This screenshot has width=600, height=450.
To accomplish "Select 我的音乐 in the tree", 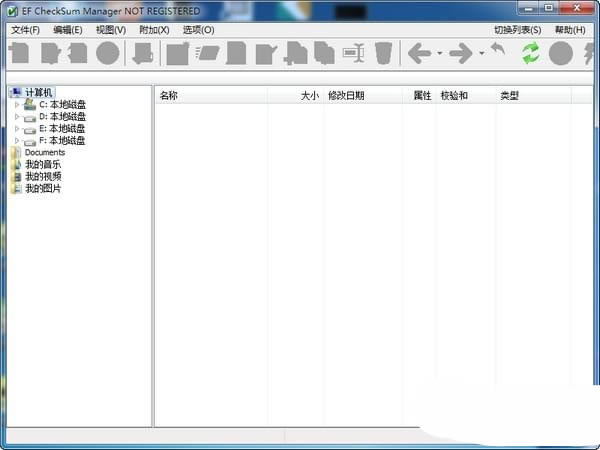I will (43, 165).
